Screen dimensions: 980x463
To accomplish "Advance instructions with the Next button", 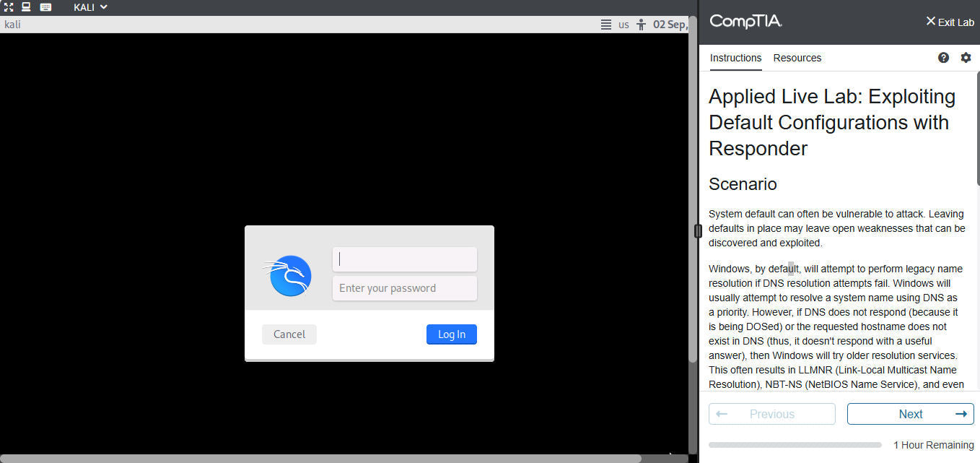I will coord(910,413).
